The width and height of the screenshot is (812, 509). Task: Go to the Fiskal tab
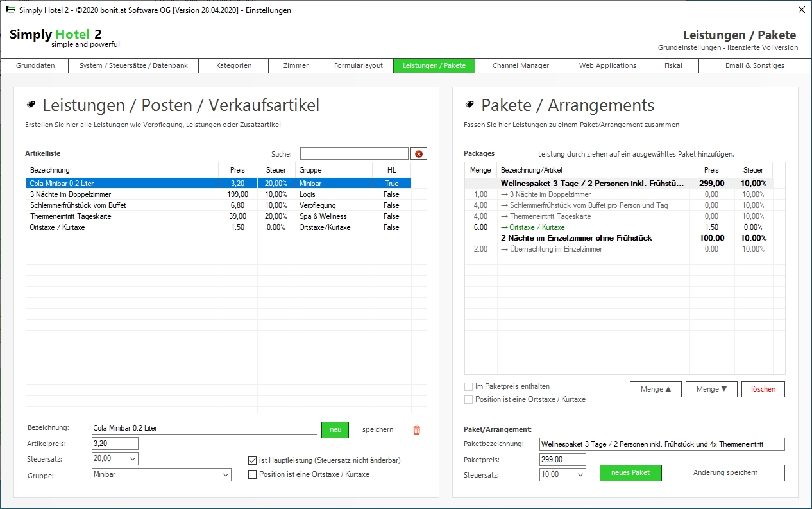point(673,65)
